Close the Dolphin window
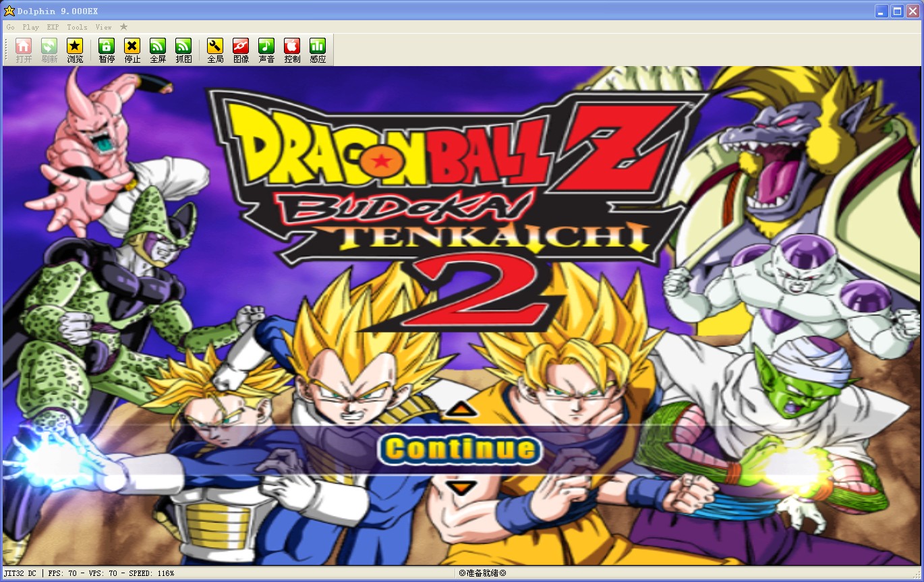Screen dimensions: 924x582 pos(913,11)
